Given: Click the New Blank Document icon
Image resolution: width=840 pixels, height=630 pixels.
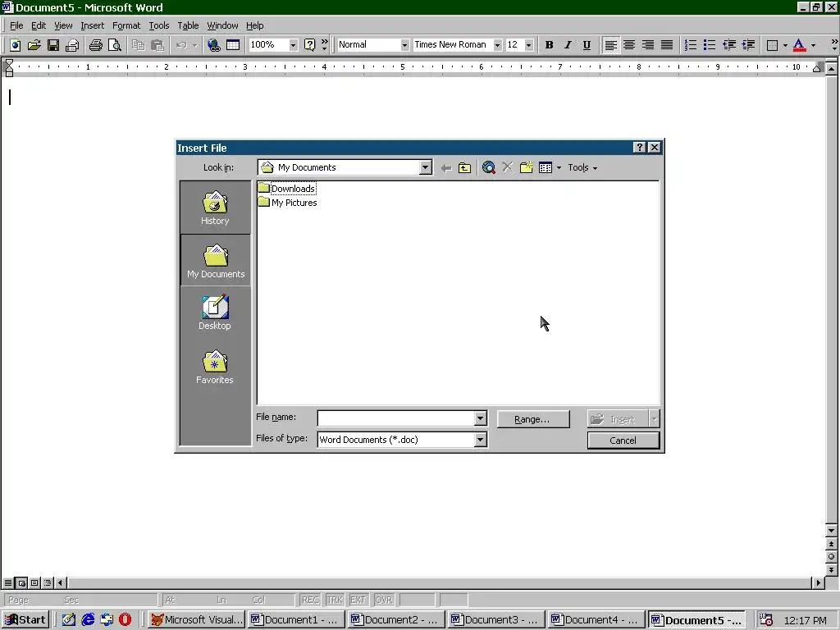Looking at the screenshot, I should click(15, 45).
